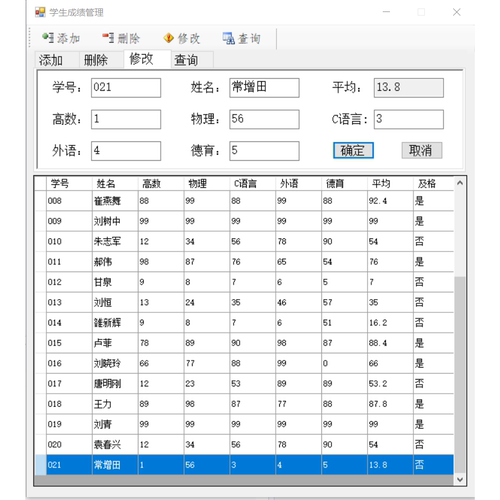Click the 外语 score input field
Viewport: 500px width, 500px height.
tap(126, 151)
